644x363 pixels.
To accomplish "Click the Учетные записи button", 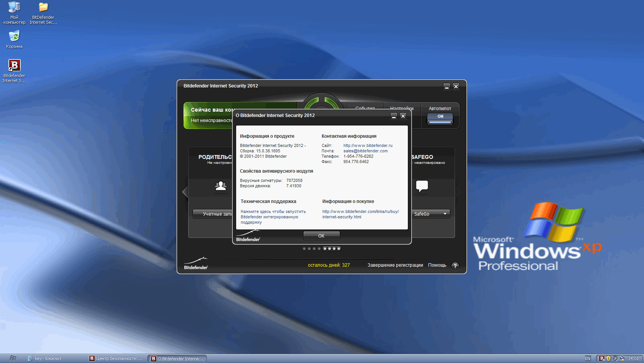I will pos(213,214).
